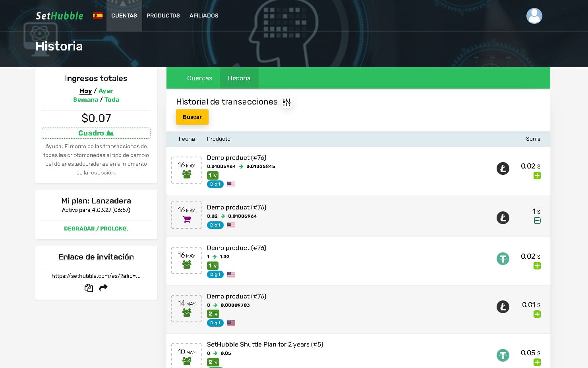Viewport: 588px width, 368px height.
Task: Open the user profile avatar
Action: 534,16
